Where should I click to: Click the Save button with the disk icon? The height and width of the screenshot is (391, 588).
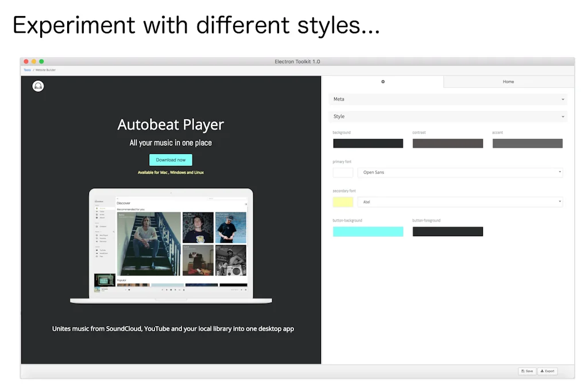527,371
